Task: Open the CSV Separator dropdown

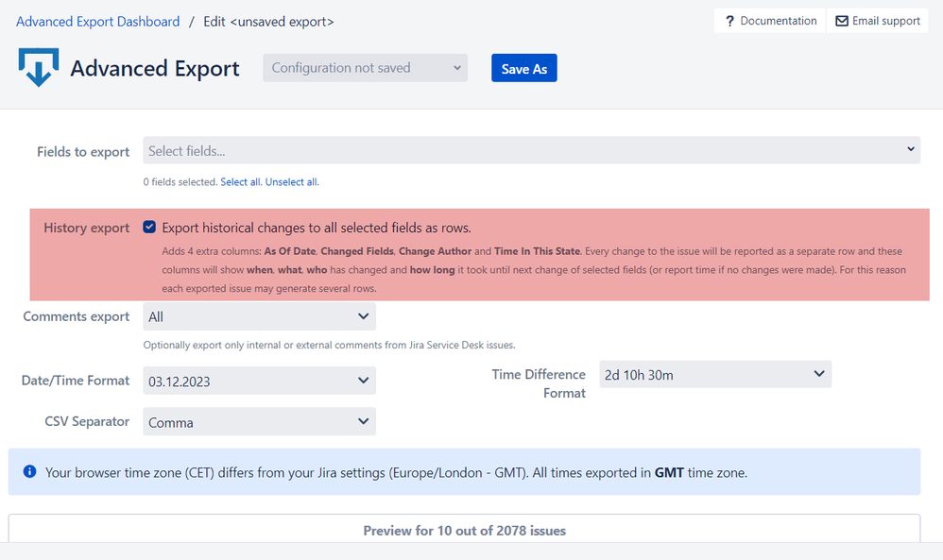Action: point(259,421)
